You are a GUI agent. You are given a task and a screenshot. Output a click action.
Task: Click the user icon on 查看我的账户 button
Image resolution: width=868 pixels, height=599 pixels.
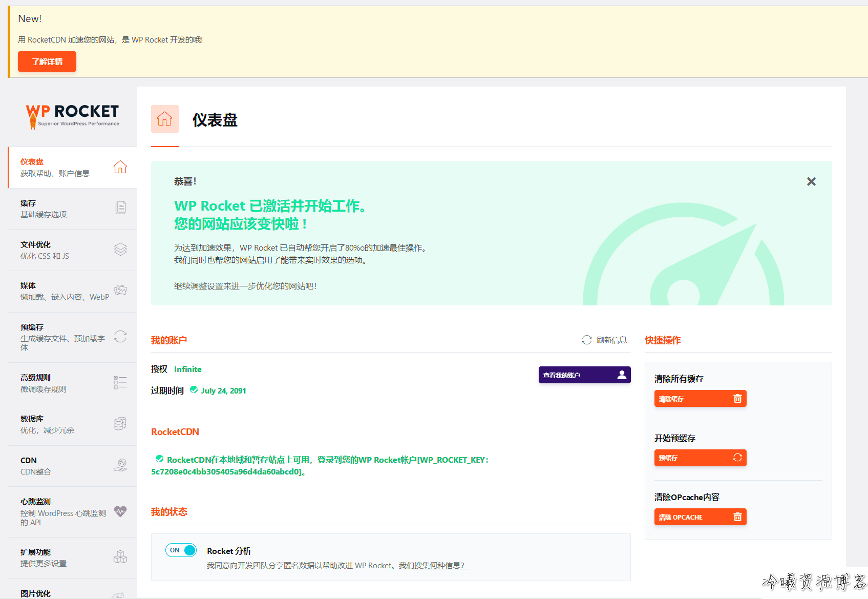pos(622,375)
